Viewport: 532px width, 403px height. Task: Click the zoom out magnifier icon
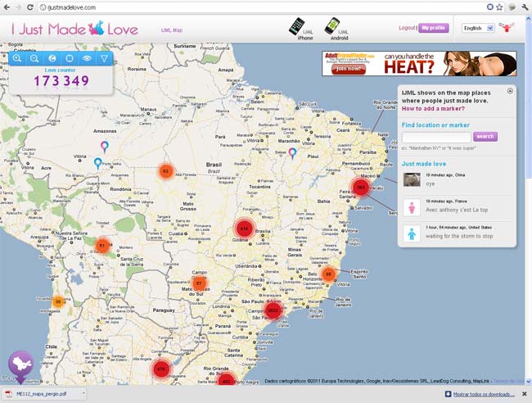point(34,59)
